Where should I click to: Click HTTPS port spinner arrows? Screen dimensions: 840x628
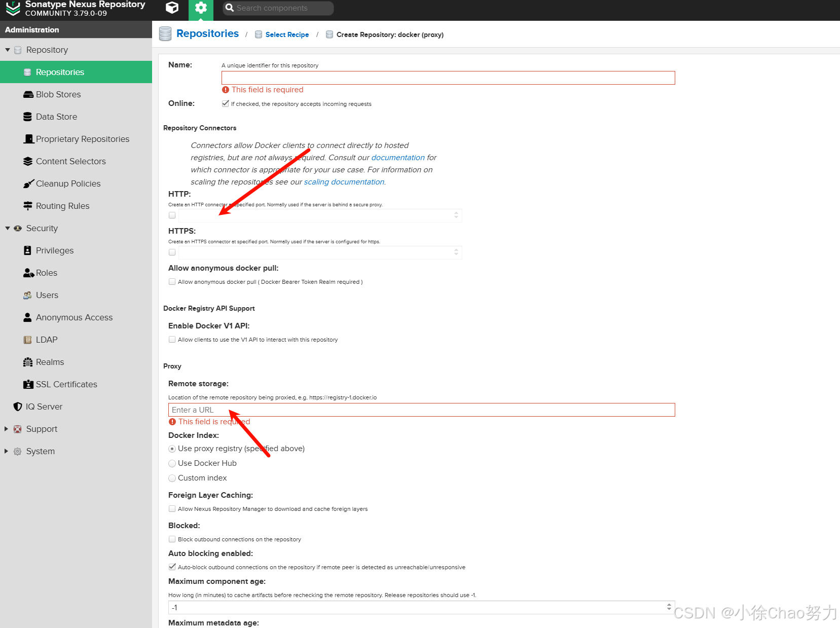(x=456, y=252)
